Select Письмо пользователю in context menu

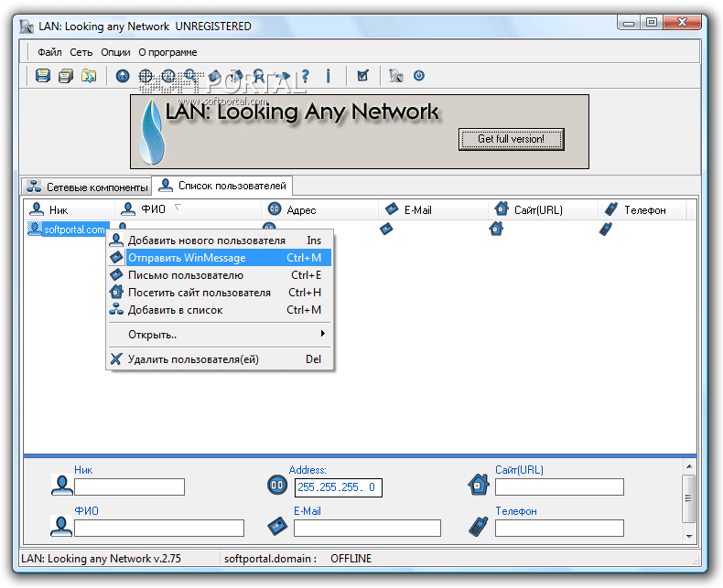220,275
